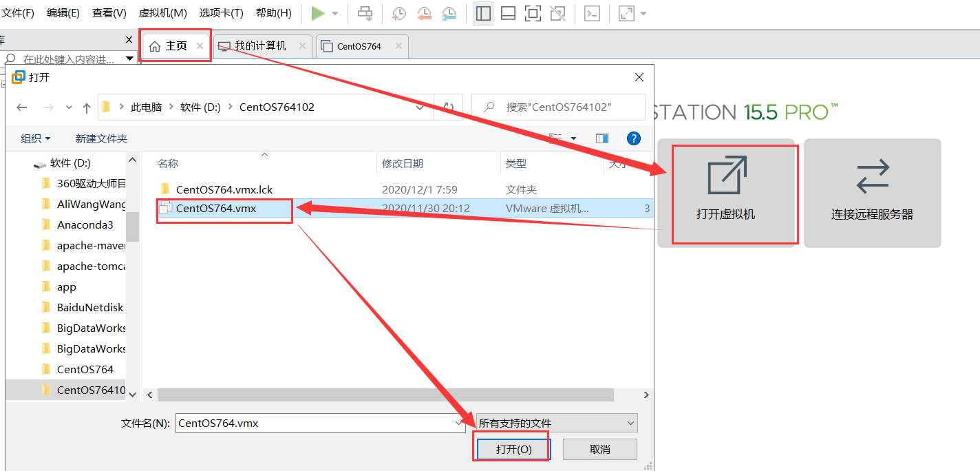
Task: Select the app folder in tree
Action: pyautogui.click(x=67, y=286)
